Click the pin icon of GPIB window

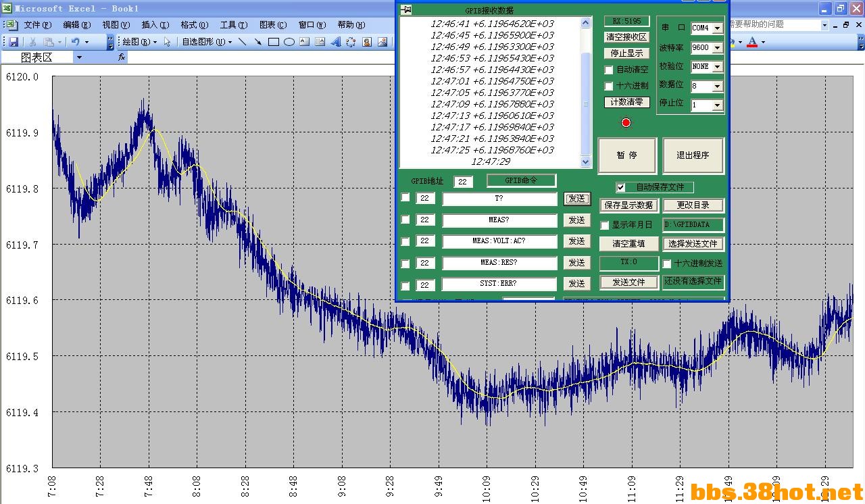[x=405, y=10]
